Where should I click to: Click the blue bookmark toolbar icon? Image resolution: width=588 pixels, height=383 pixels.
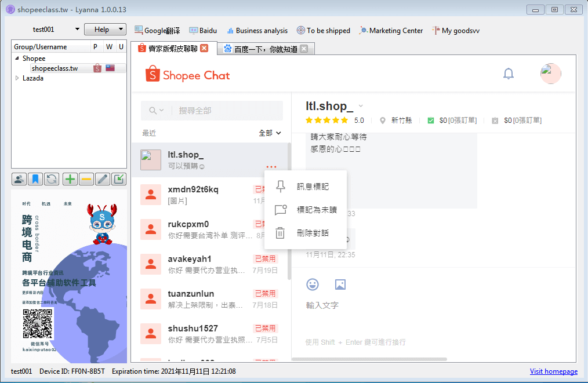pyautogui.click(x=35, y=179)
